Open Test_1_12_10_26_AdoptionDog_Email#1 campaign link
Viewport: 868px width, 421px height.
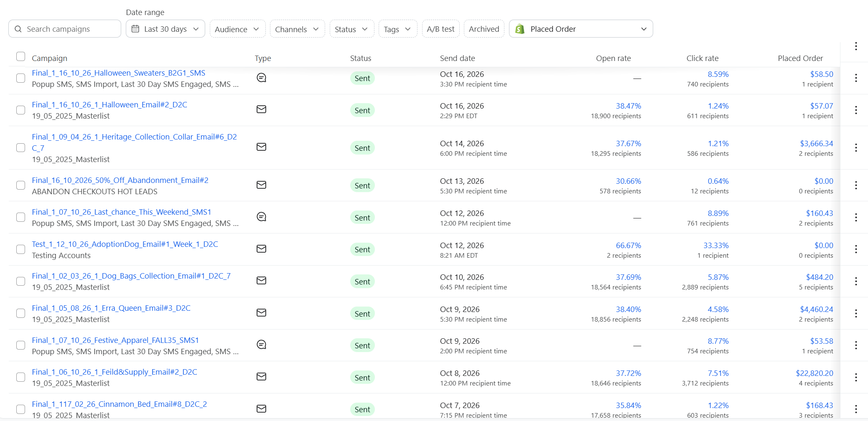point(125,244)
